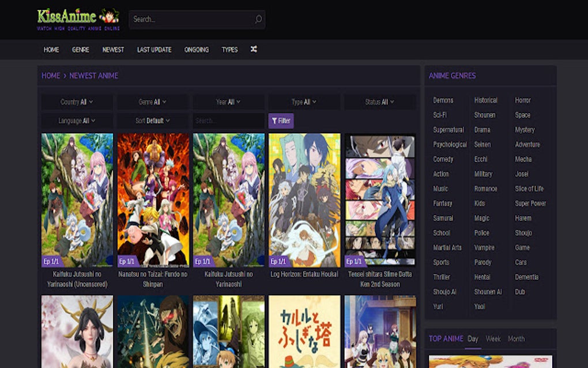
Task: Expand the Year dropdown
Action: coord(228,102)
